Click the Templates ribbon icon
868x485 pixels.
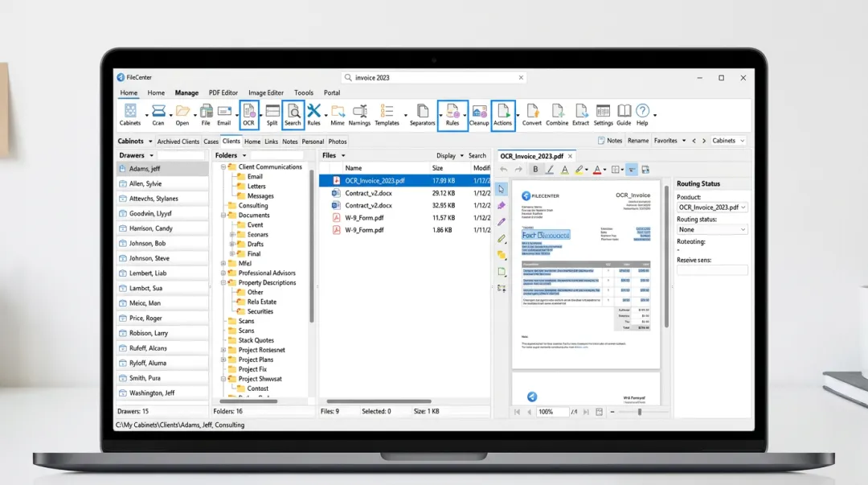pos(387,115)
